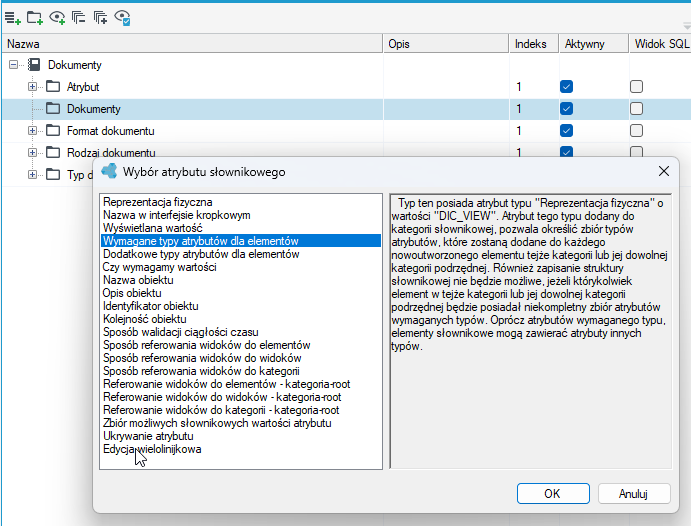Click Indeks value 1 in Format dokumentu row
The image size is (691, 526).
(x=519, y=131)
